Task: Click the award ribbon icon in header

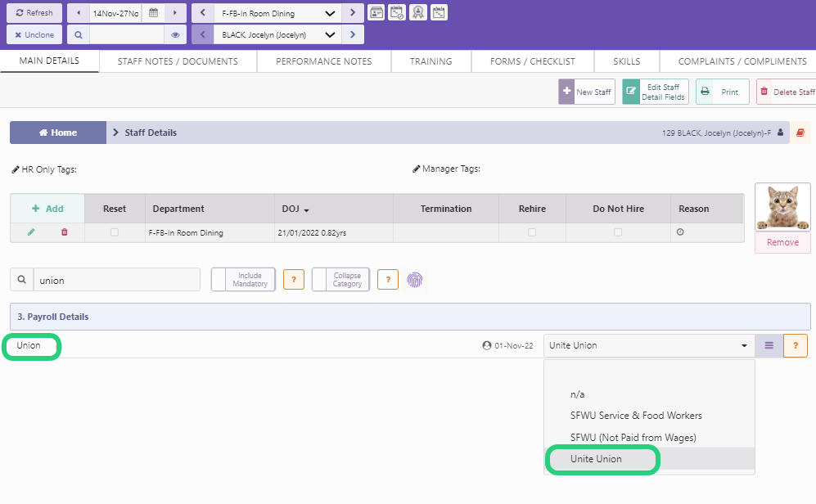Action: (x=417, y=13)
